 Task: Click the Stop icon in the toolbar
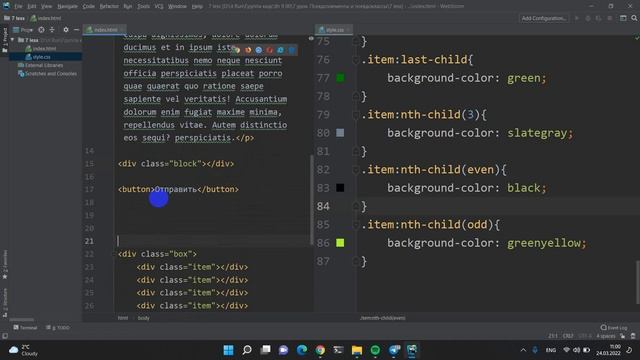tap(610, 18)
